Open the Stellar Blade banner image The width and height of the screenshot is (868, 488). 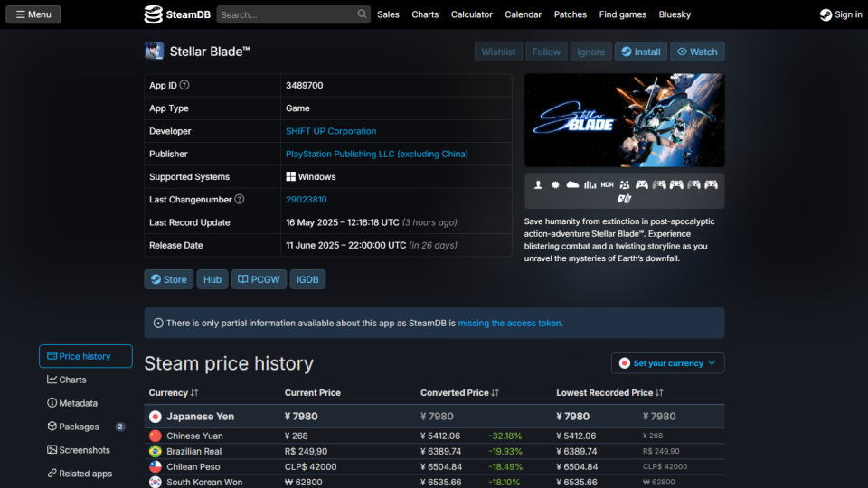pyautogui.click(x=625, y=120)
